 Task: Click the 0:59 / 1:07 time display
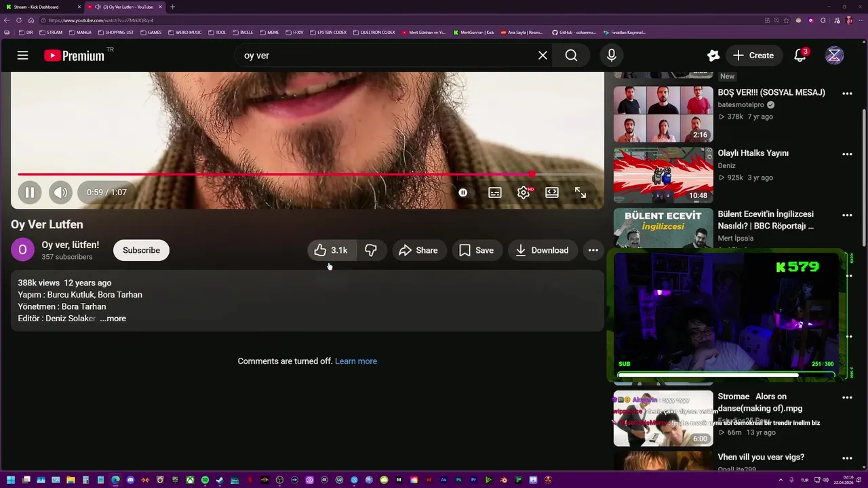click(x=106, y=192)
